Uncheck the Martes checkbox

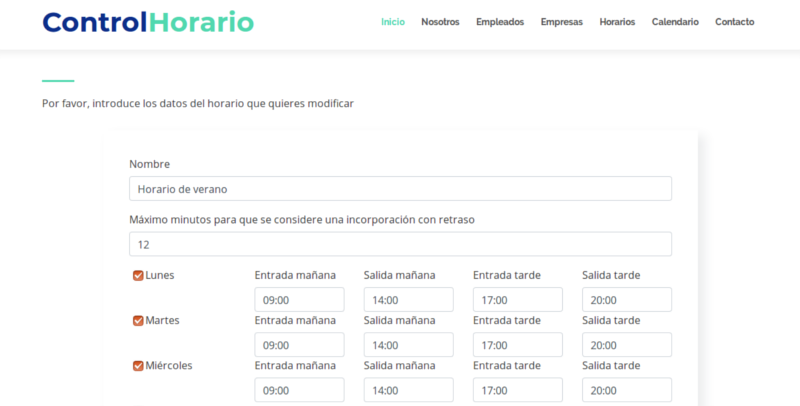point(138,321)
